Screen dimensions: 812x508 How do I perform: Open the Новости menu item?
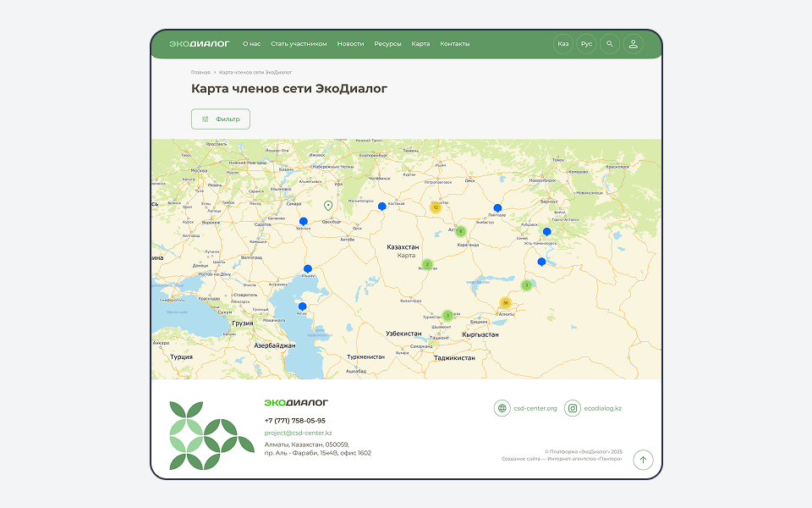point(349,43)
